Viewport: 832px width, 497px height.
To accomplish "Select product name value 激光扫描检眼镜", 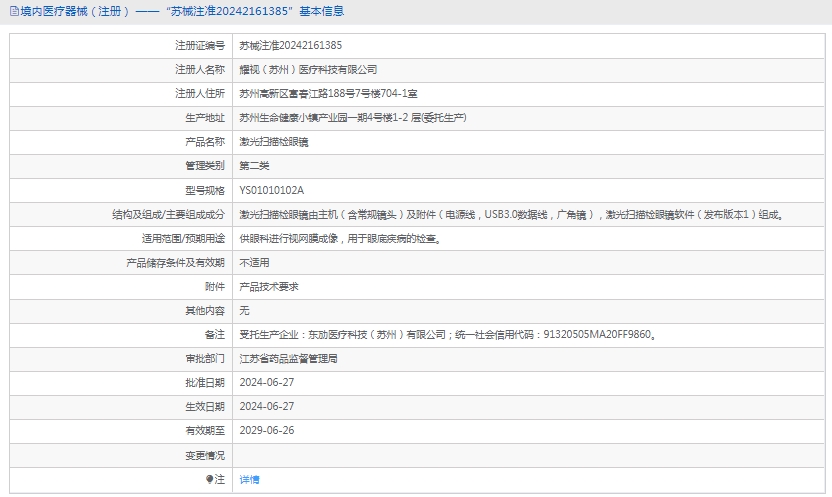I will 274,142.
